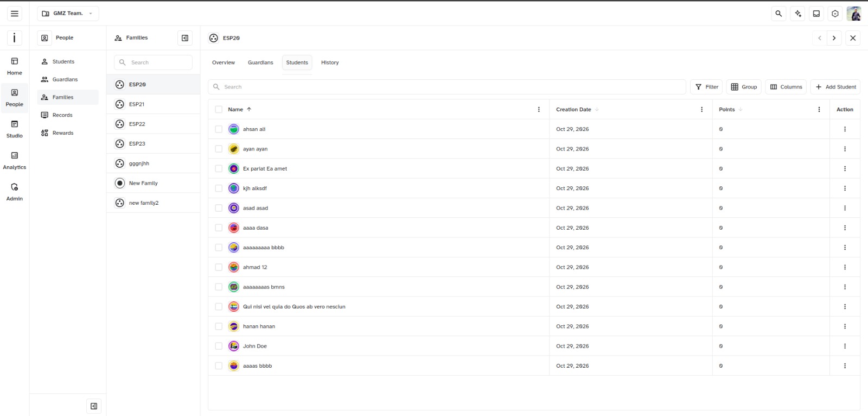Open Name column options menu
This screenshot has height=416, width=868.
(x=539, y=109)
